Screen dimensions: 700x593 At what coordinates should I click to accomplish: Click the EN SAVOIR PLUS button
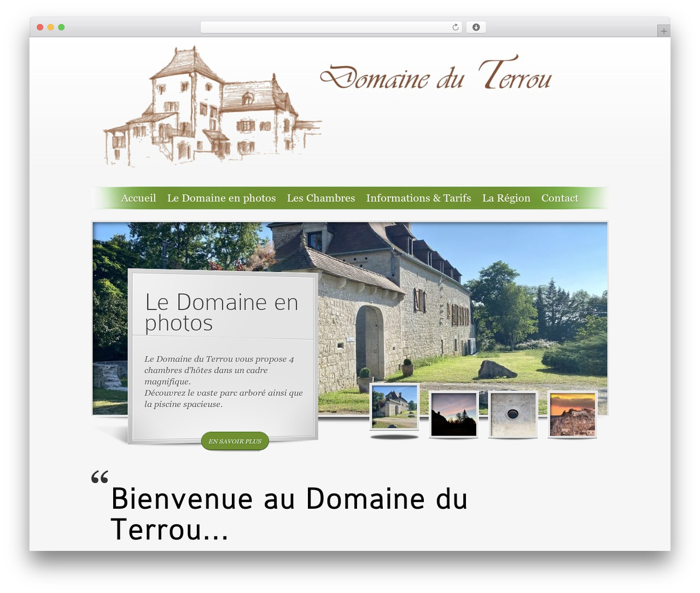[x=235, y=441]
